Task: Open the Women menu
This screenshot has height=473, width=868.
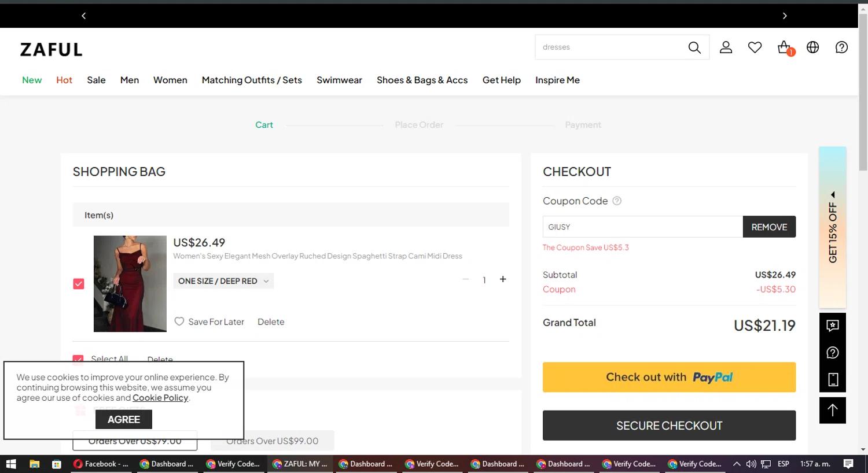Action: pyautogui.click(x=170, y=80)
